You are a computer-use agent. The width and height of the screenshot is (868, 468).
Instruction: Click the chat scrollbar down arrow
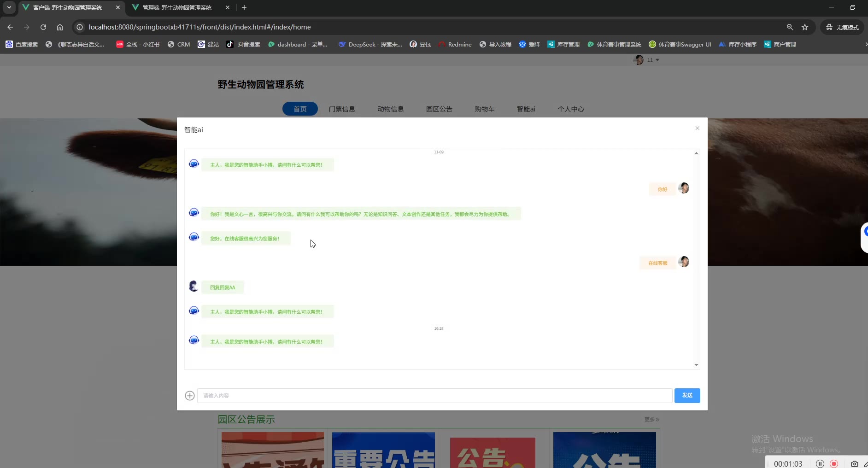click(x=696, y=365)
